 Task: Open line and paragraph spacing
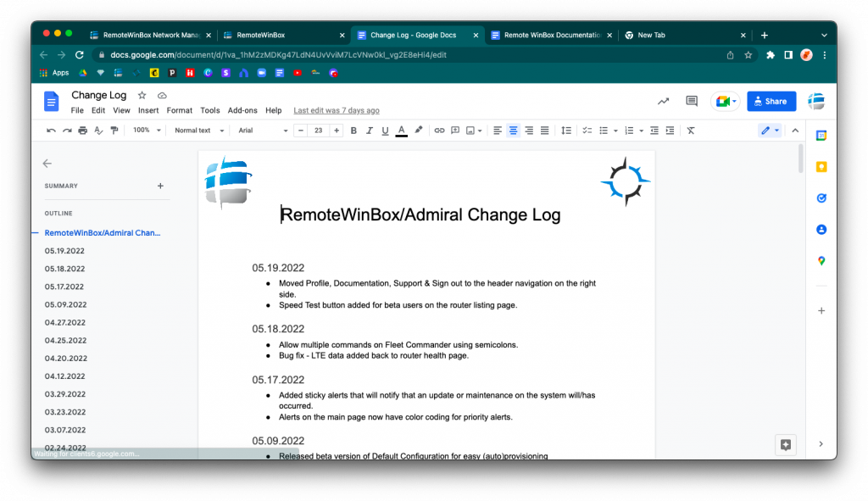click(x=565, y=131)
